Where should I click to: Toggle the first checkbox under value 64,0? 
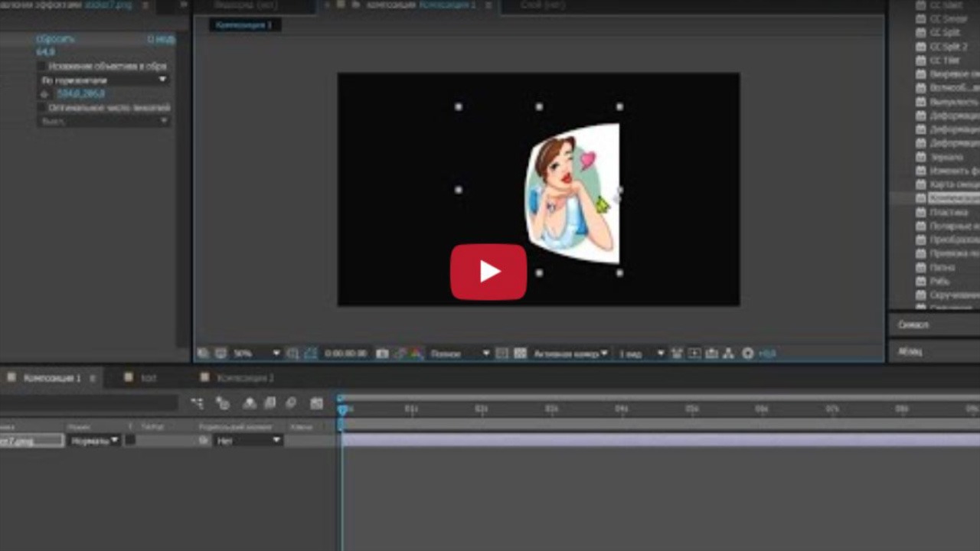[42, 67]
